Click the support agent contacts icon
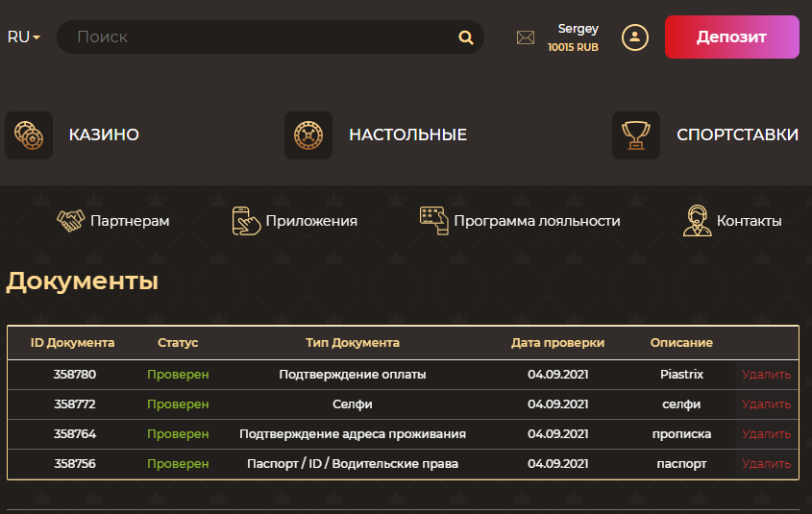 (697, 221)
